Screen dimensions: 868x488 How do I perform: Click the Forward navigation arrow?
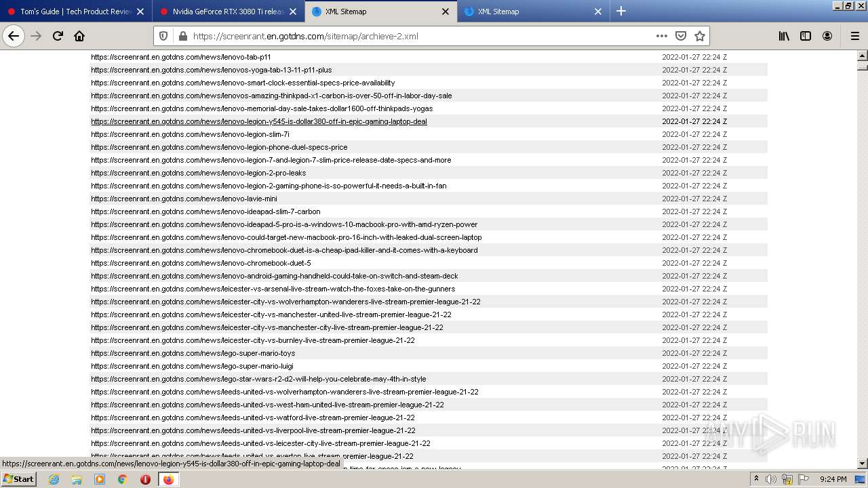click(36, 36)
